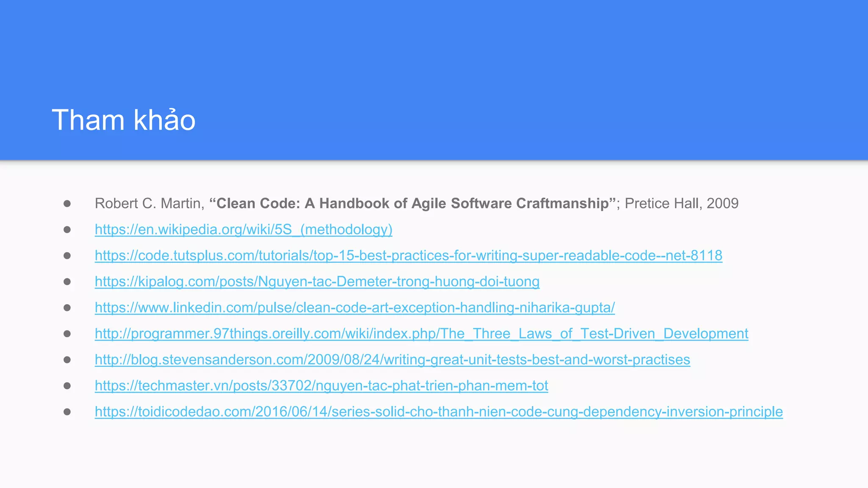Open the code.tutsplus.com readable code link
Image resolution: width=868 pixels, height=488 pixels.
coord(409,255)
